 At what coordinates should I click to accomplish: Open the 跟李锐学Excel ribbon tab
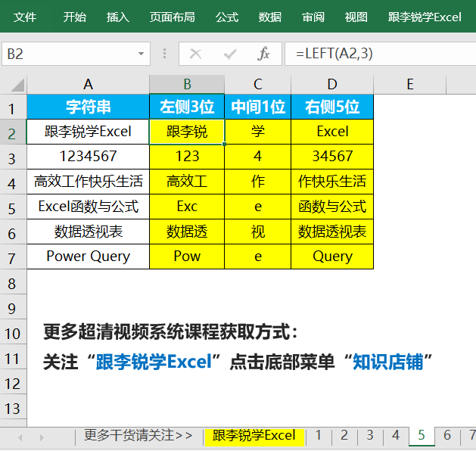tap(425, 17)
